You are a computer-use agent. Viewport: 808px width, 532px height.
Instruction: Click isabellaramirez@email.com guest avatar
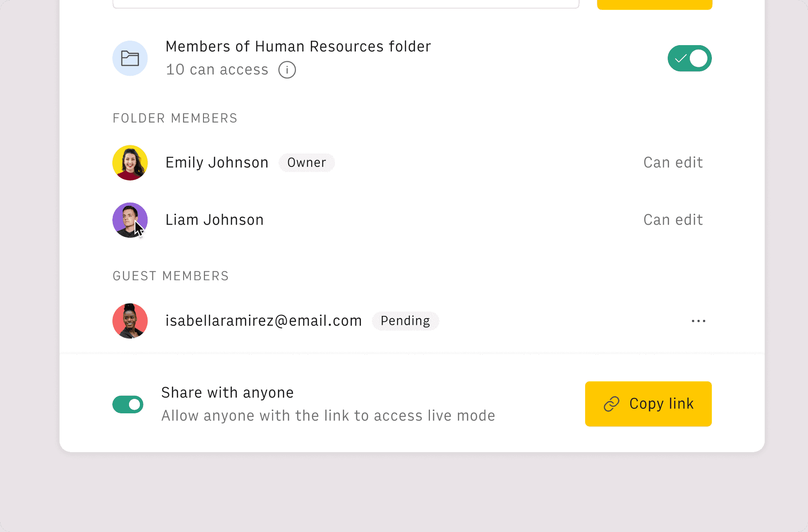(130, 321)
